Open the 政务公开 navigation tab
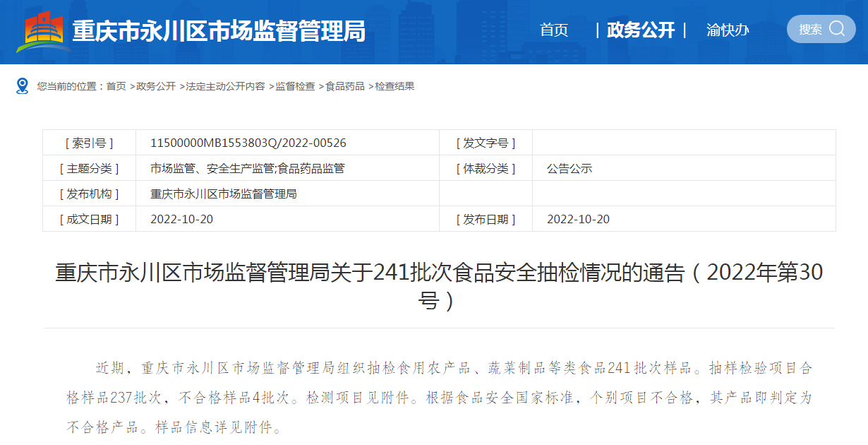 641,30
